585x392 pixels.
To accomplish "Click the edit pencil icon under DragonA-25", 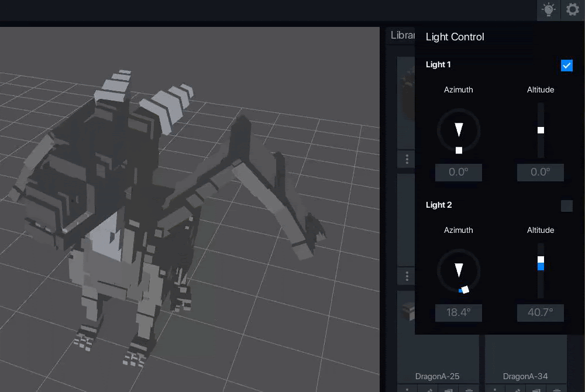I will point(428,389).
